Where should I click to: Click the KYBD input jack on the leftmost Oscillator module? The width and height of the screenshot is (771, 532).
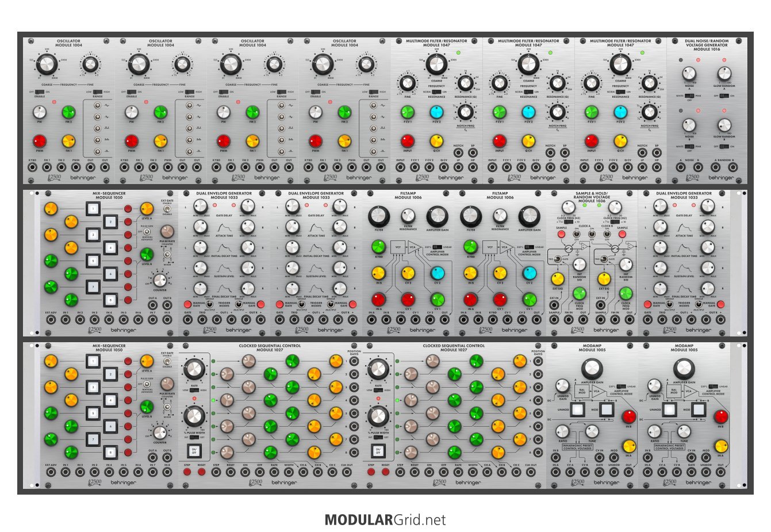pyautogui.click(x=32, y=167)
